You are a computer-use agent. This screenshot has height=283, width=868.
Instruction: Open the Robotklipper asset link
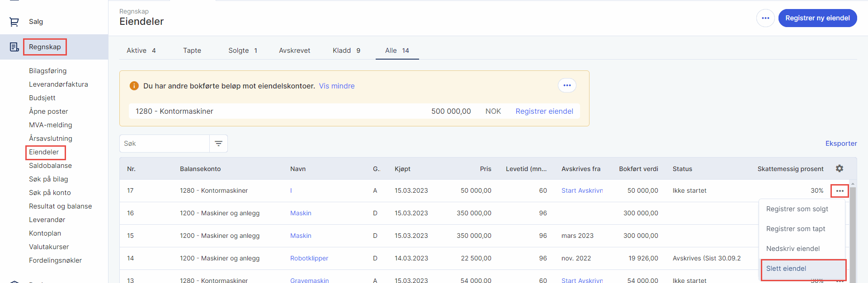tap(309, 258)
